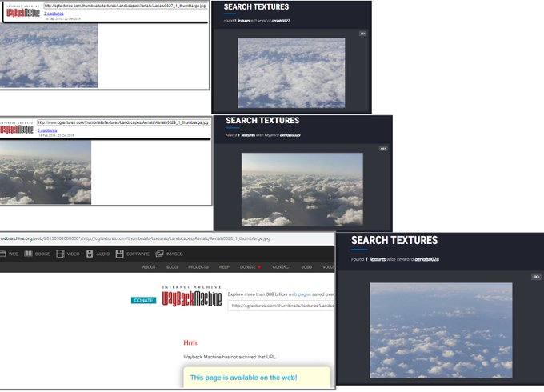Screen dimensions: 544x392
Task: Click the WEB label in Archive nav
Action: 14,254
